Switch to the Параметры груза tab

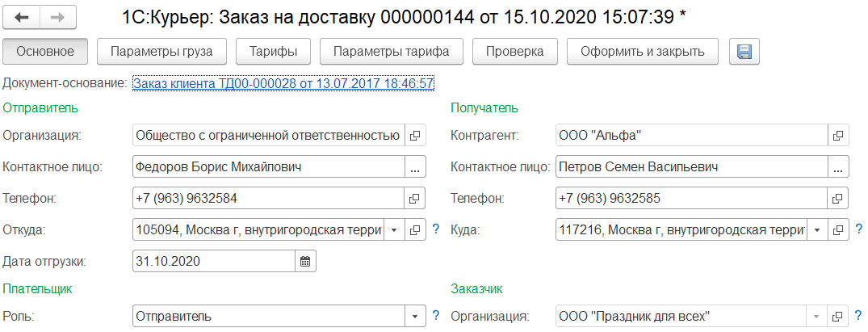click(x=161, y=52)
